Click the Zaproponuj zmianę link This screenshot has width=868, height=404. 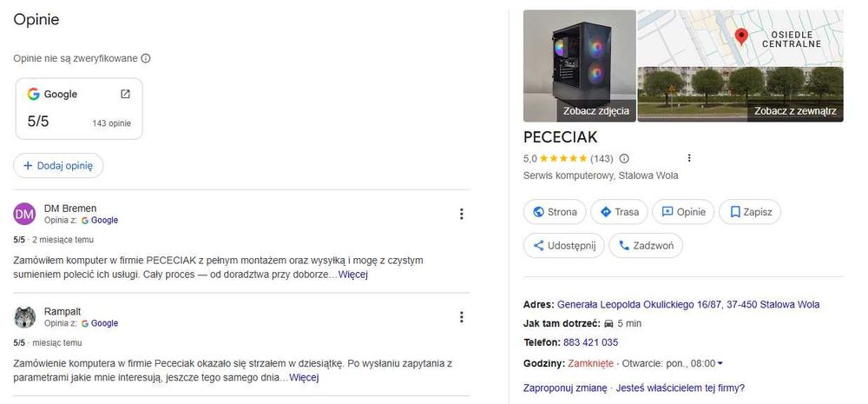coord(565,388)
